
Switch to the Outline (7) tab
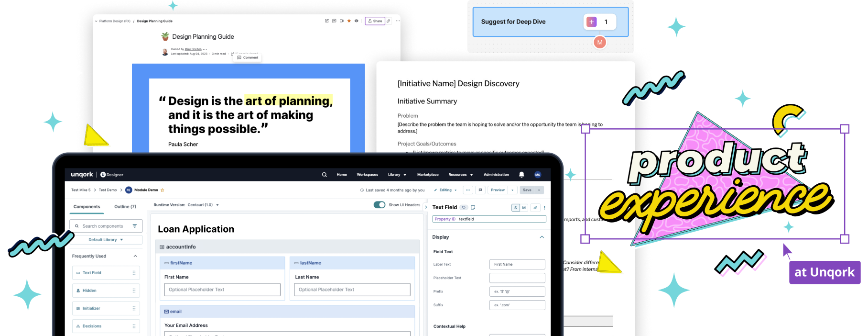[125, 207]
